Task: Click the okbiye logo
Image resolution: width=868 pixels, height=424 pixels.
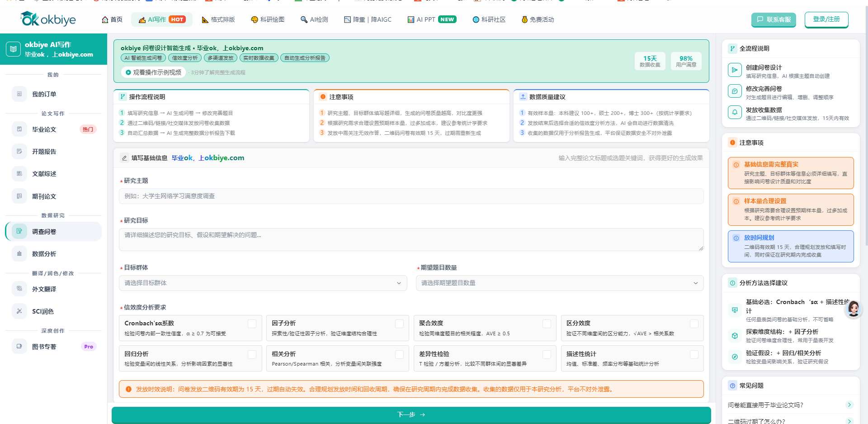Action: pyautogui.click(x=48, y=19)
